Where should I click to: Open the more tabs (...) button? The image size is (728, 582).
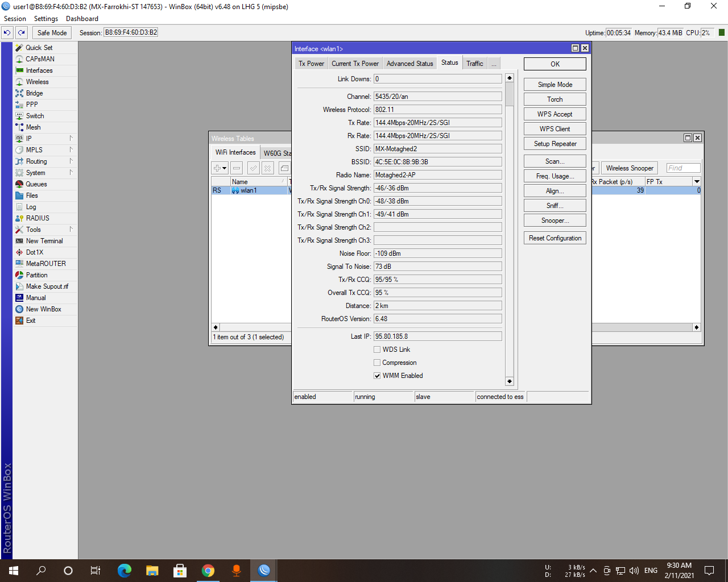tap(494, 64)
